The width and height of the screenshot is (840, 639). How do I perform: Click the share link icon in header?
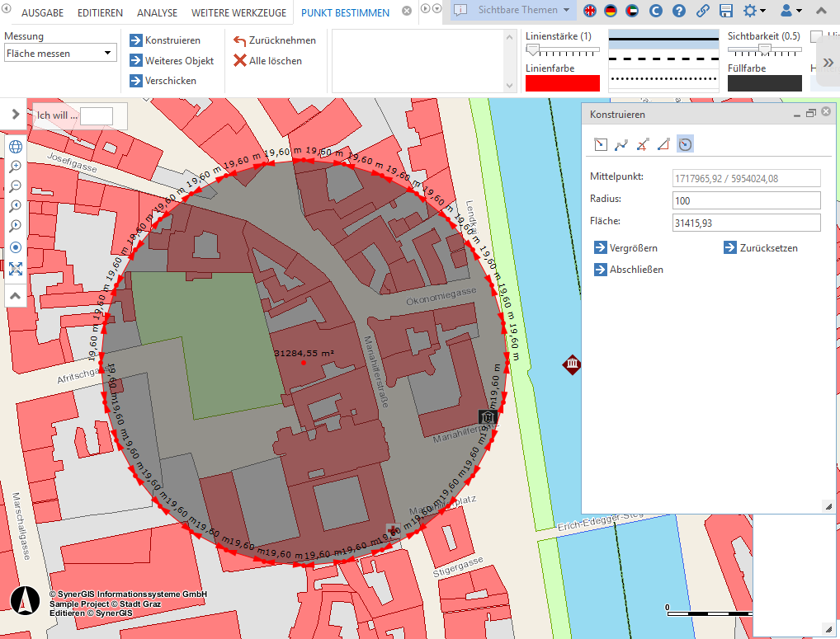tap(703, 10)
